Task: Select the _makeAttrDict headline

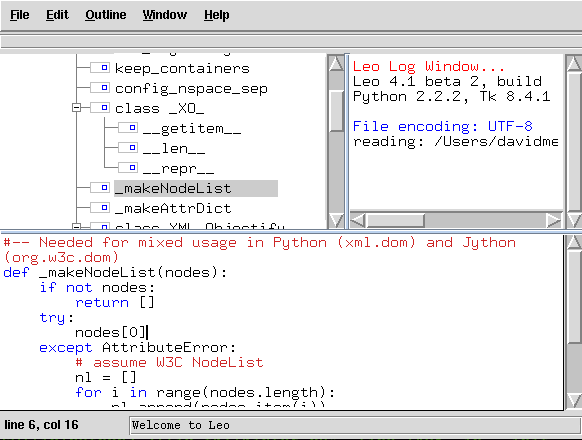Action: pyautogui.click(x=173, y=209)
